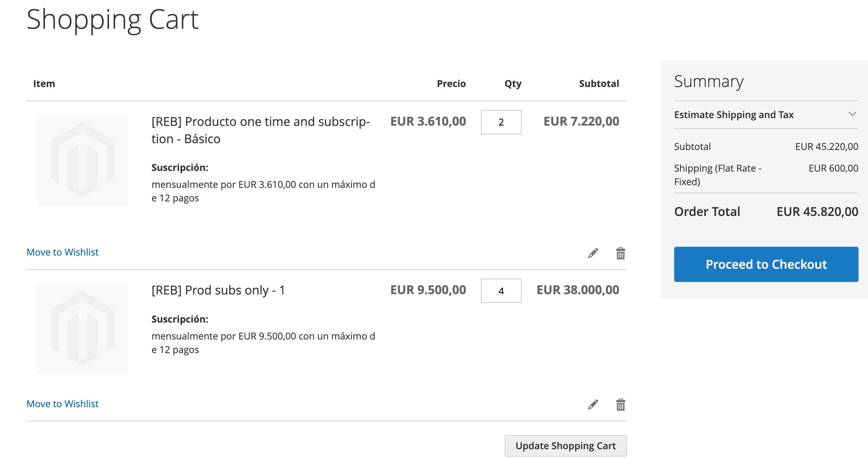Click pencil edit icon for Prod subs only item
Screen dimensions: 868x459
[593, 405]
